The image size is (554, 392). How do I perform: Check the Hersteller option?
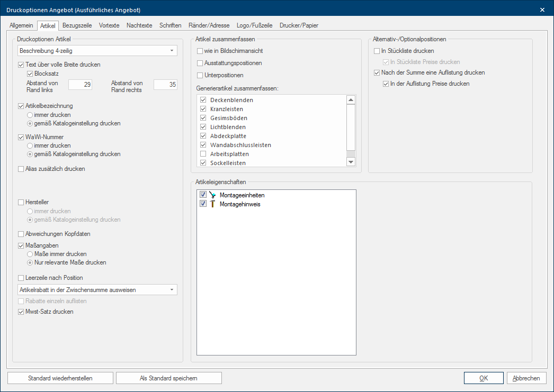click(21, 202)
